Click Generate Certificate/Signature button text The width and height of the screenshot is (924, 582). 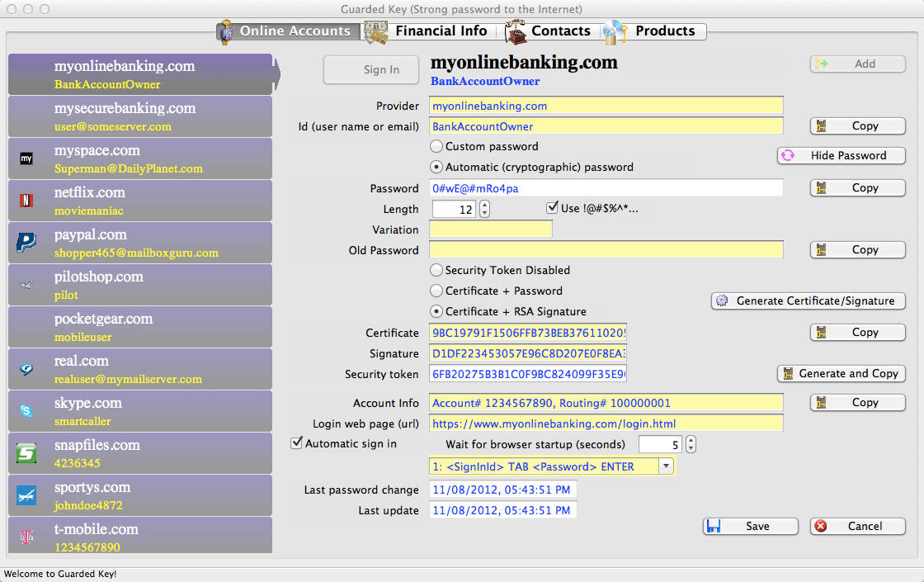[816, 300]
